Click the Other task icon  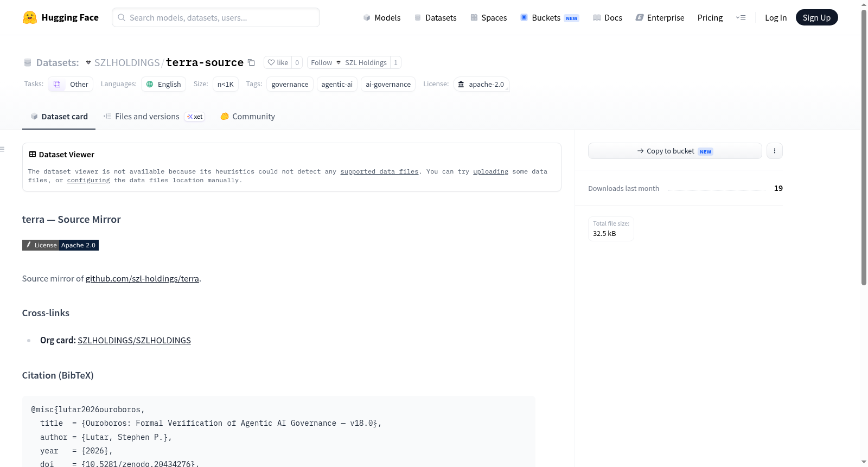coord(57,84)
